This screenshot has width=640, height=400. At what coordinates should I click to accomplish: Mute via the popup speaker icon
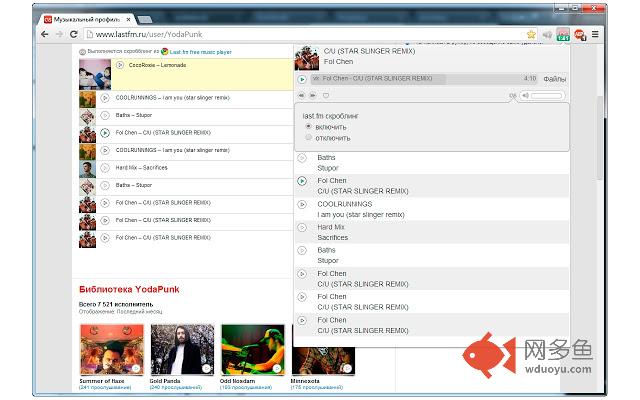pyautogui.click(x=526, y=96)
